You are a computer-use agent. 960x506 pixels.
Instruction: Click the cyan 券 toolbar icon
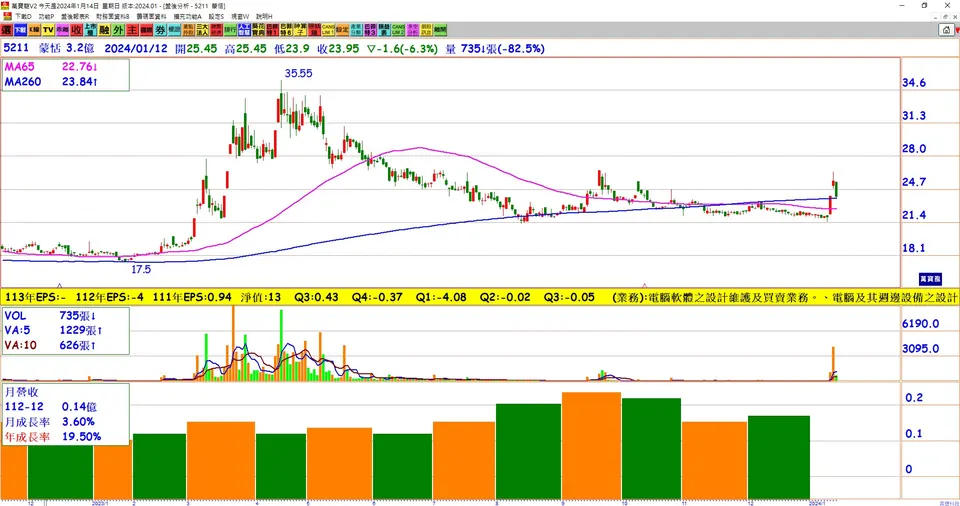click(x=160, y=29)
